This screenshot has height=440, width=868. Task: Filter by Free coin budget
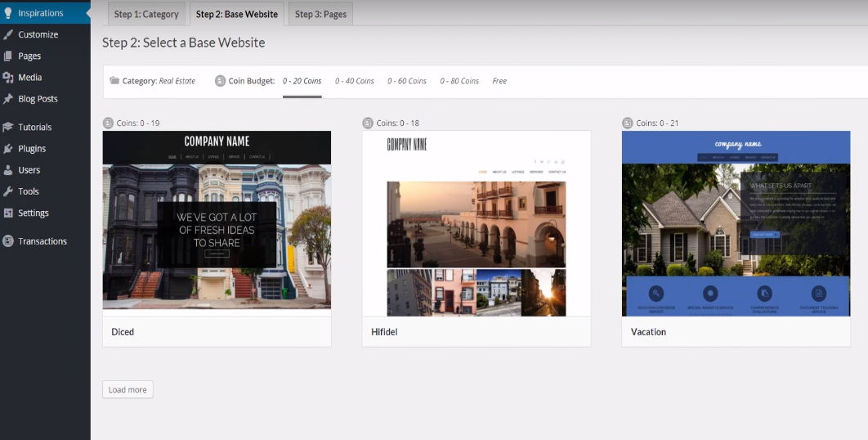[x=499, y=81]
